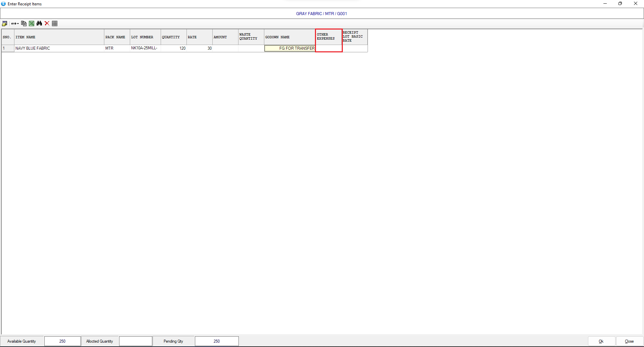Viewport: 644px width, 347px height.
Task: Select the NAVY BLUE FABRIC item cell
Action: [59, 48]
